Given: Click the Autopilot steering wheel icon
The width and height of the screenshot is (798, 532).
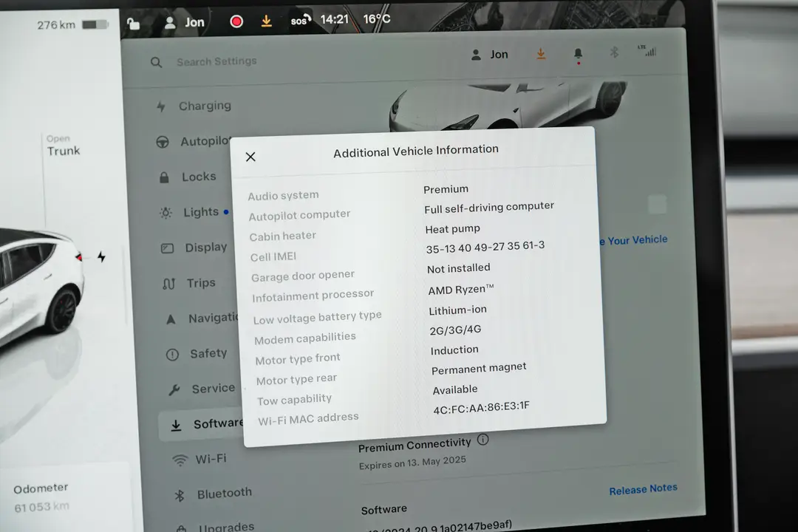Looking at the screenshot, I should (x=163, y=142).
